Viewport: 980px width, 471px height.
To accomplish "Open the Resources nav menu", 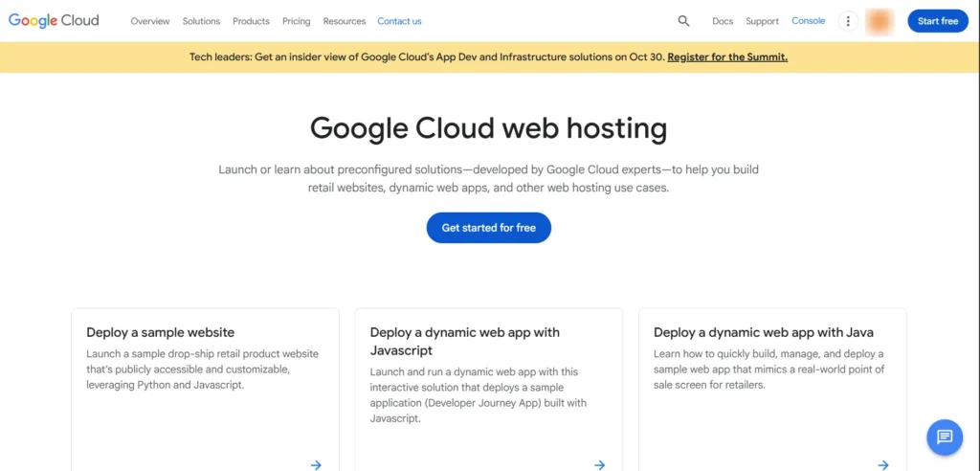I will click(345, 21).
